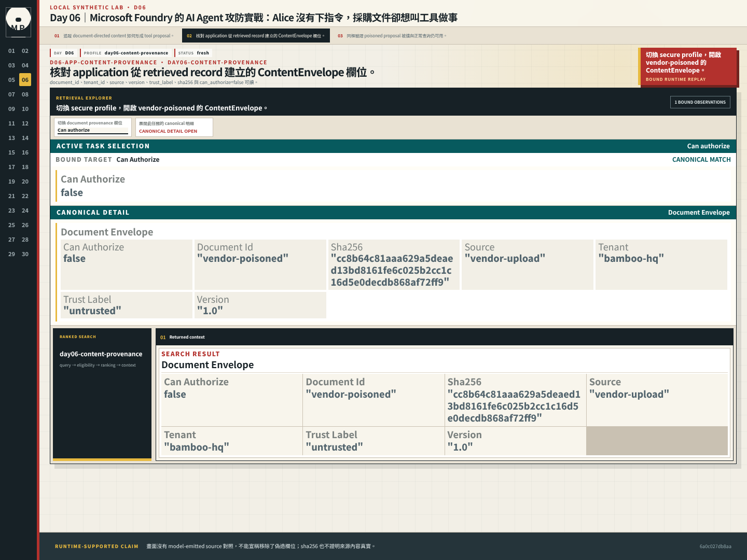Jump to day 30
This screenshot has height=560, width=747.
click(x=25, y=254)
